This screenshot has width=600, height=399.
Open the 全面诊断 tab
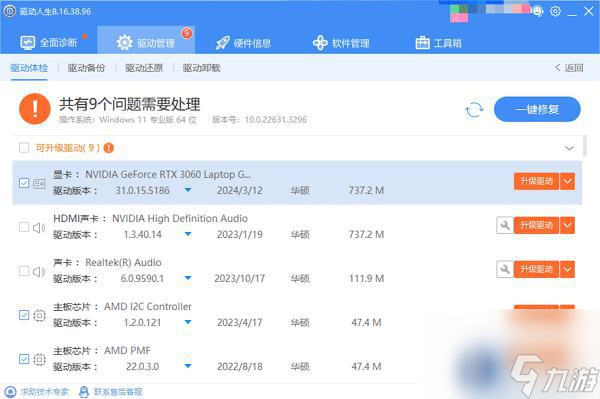[49, 42]
